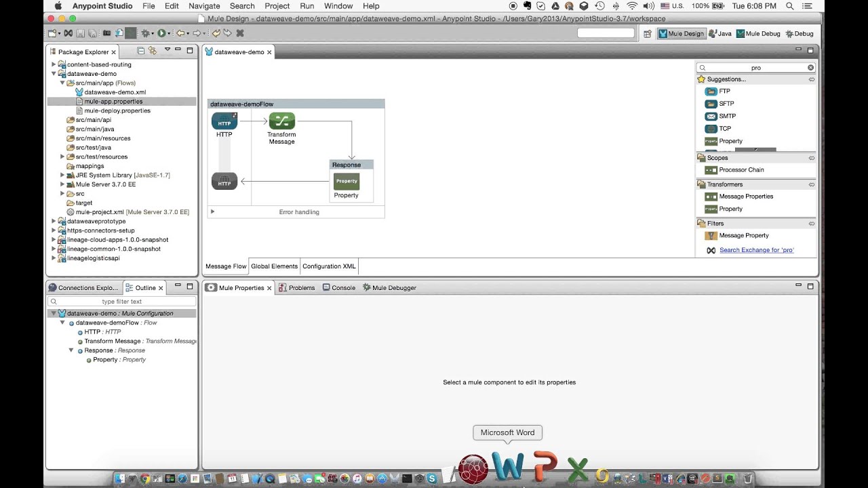Pick FTP from palette suggestions

pos(718,91)
